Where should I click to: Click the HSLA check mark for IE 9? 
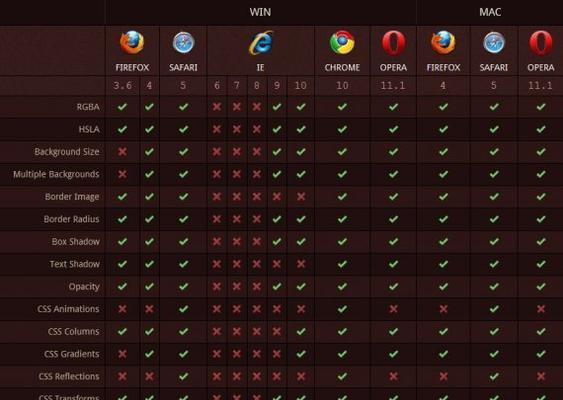click(x=276, y=129)
